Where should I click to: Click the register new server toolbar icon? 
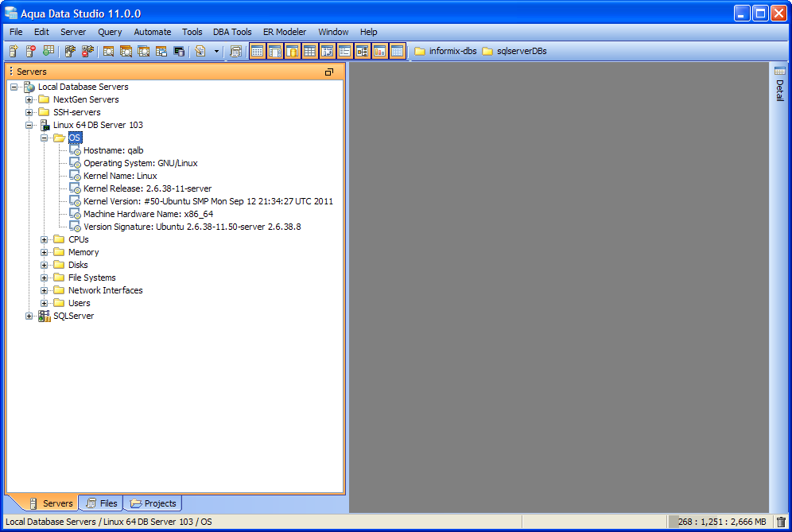(x=14, y=51)
